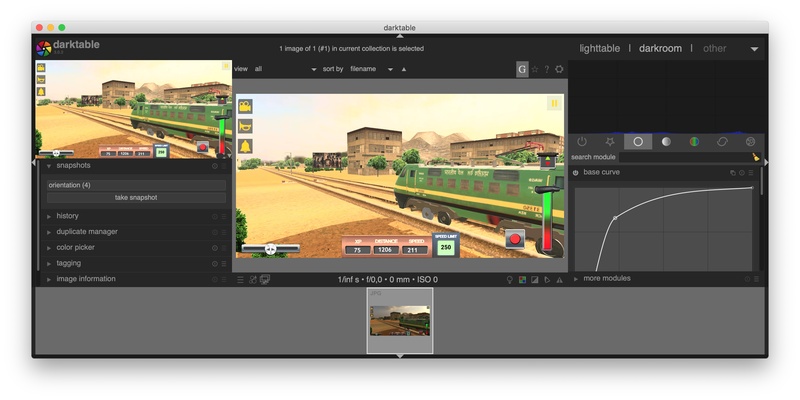Open preferences with the gear icon
This screenshot has width=800, height=400.
point(559,69)
